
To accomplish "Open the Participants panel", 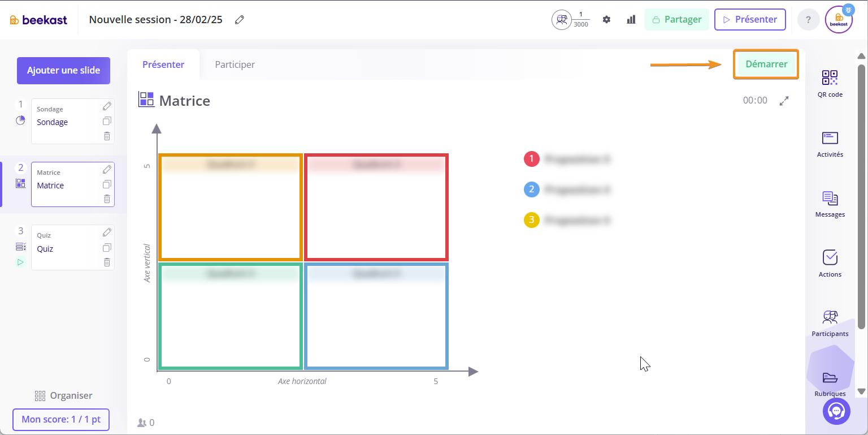I will tap(830, 323).
